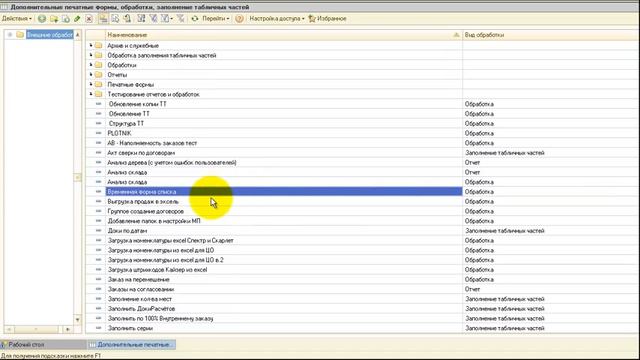Screen dimensions: 640x360
Task: Select the Обновление ТТ row
Action: (x=362, y=114)
